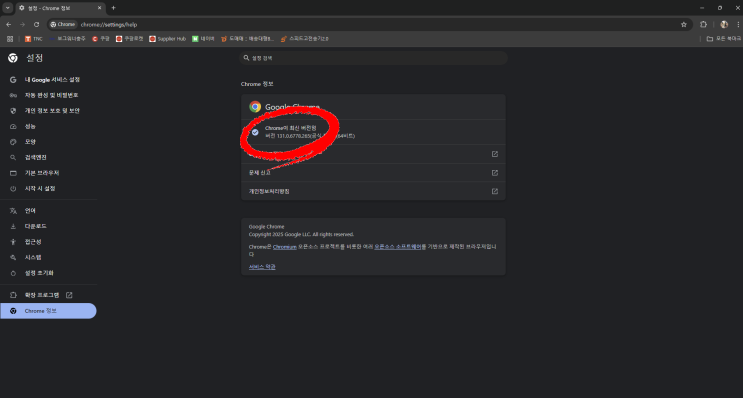Close the 설정 - Chrome 정보 tab
The image size is (743, 398).
tap(100, 8)
